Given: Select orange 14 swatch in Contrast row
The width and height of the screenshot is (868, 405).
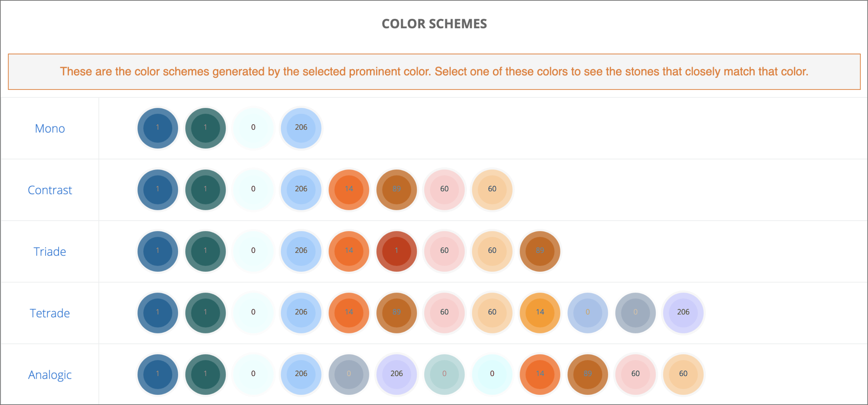Looking at the screenshot, I should [349, 190].
